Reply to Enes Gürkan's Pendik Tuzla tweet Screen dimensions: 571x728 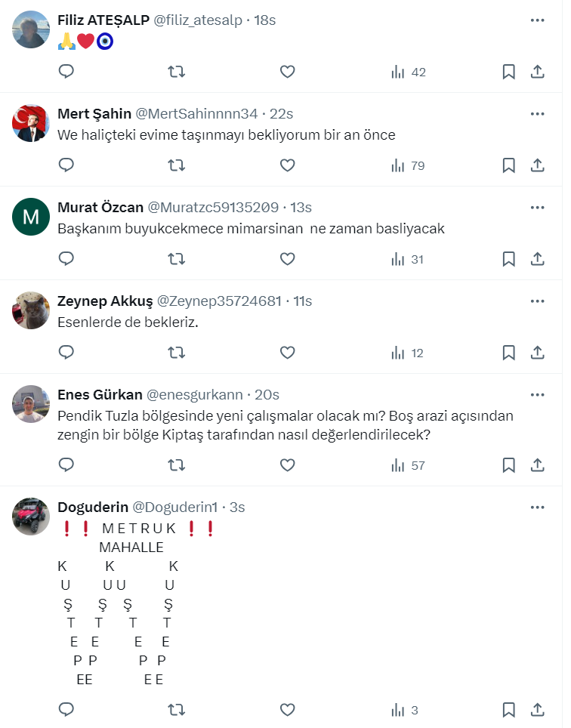(66, 465)
